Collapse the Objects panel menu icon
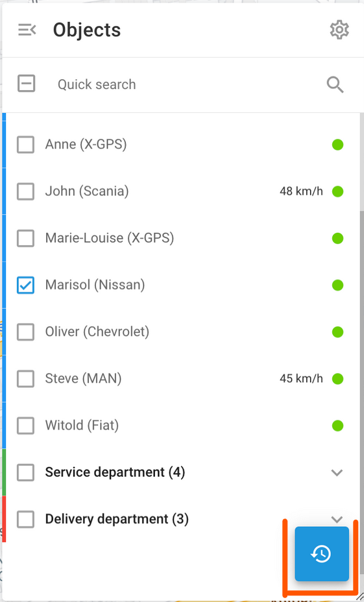364x602 pixels. (27, 30)
